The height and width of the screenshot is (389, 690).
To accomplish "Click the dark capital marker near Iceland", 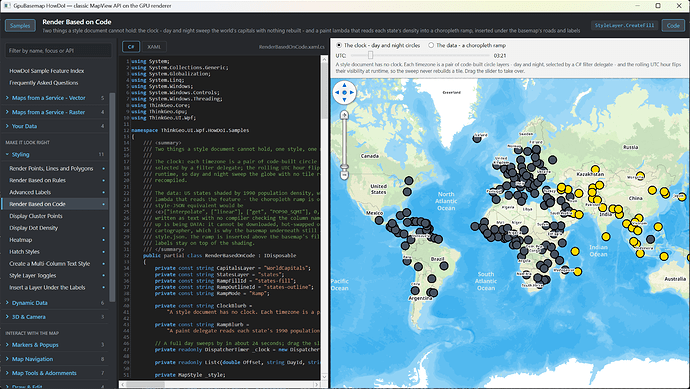I will [477, 139].
